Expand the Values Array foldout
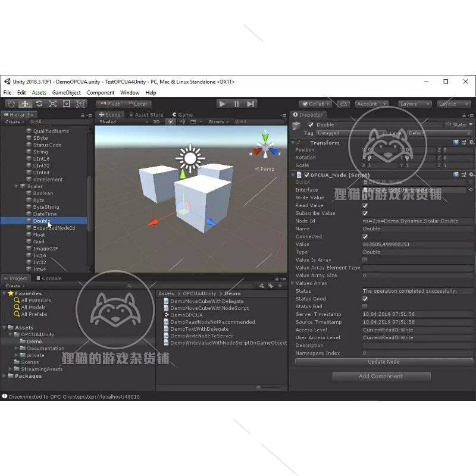 293,283
